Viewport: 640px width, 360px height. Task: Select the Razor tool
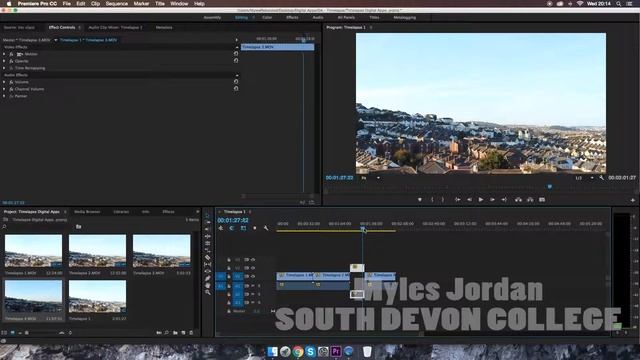click(x=207, y=257)
